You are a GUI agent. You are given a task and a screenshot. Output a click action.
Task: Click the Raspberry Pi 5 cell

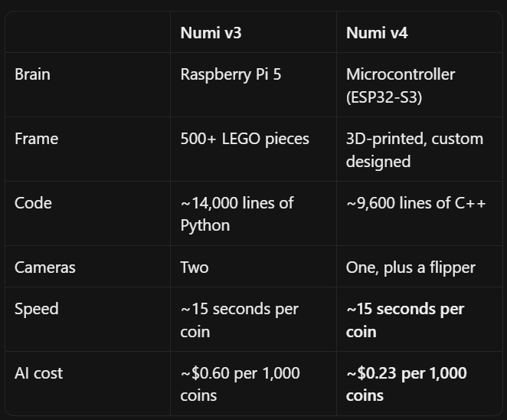253,85
